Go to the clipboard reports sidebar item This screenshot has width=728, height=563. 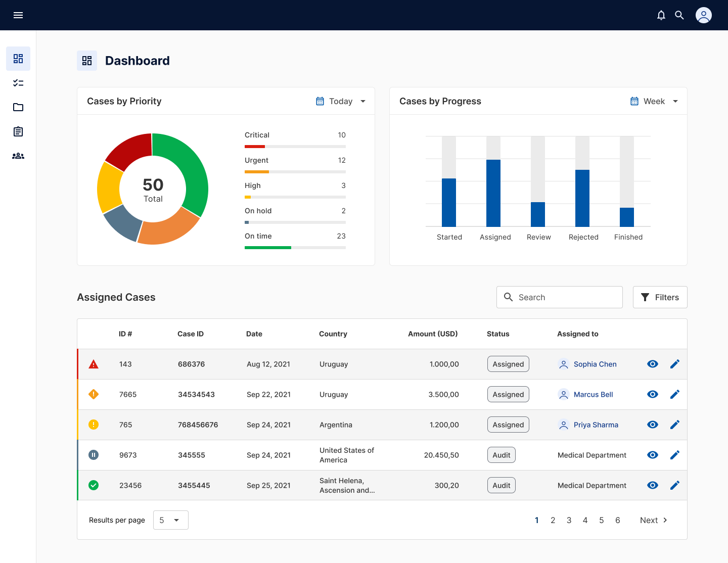click(18, 131)
